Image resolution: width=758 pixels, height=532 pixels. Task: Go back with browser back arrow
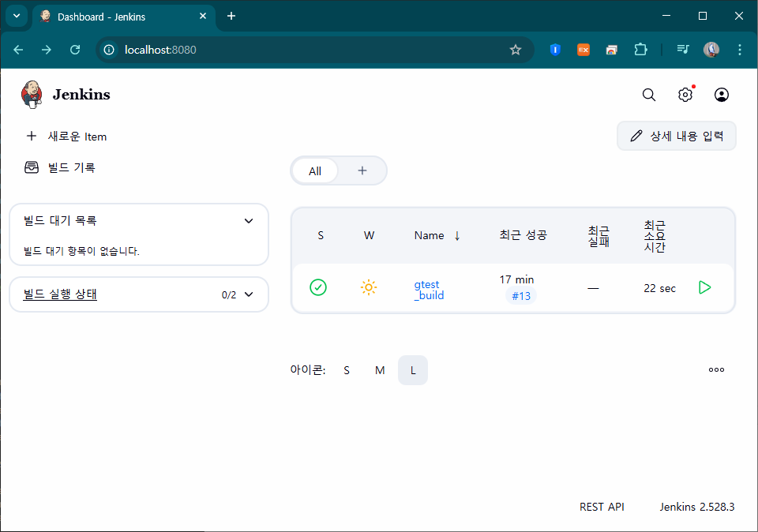18,50
